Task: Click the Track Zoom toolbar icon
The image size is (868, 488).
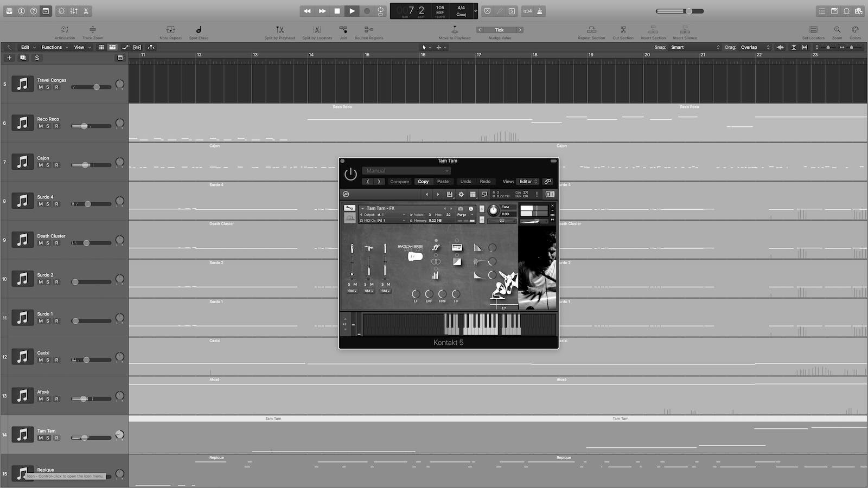Action: [93, 30]
